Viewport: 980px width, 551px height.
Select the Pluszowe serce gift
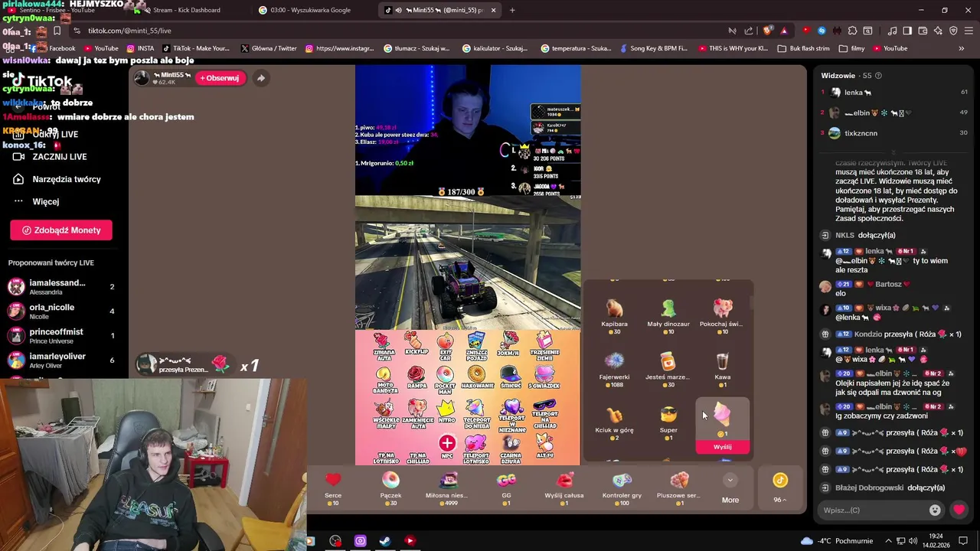click(679, 487)
